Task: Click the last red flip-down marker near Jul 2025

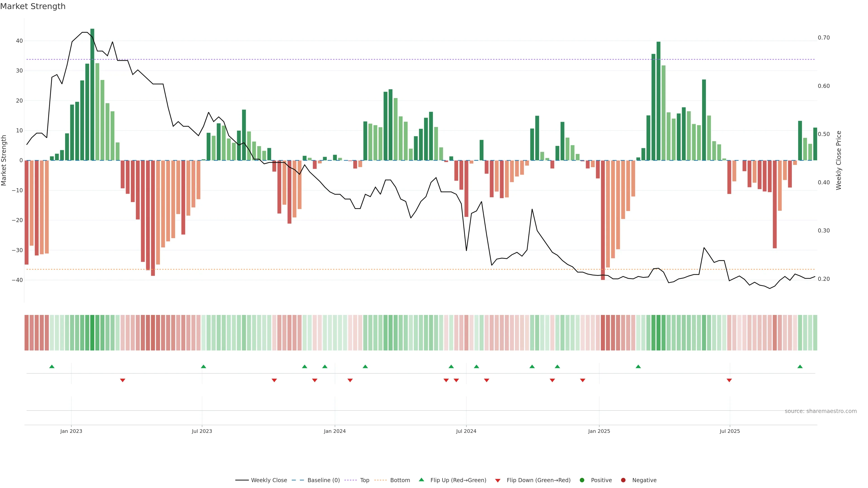Action: point(729,380)
